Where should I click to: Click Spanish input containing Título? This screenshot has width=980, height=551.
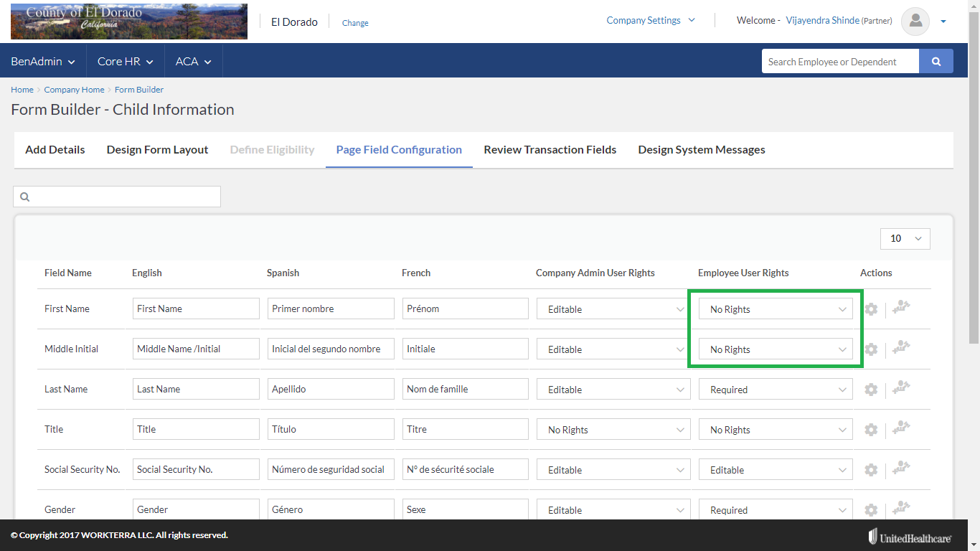tap(331, 429)
